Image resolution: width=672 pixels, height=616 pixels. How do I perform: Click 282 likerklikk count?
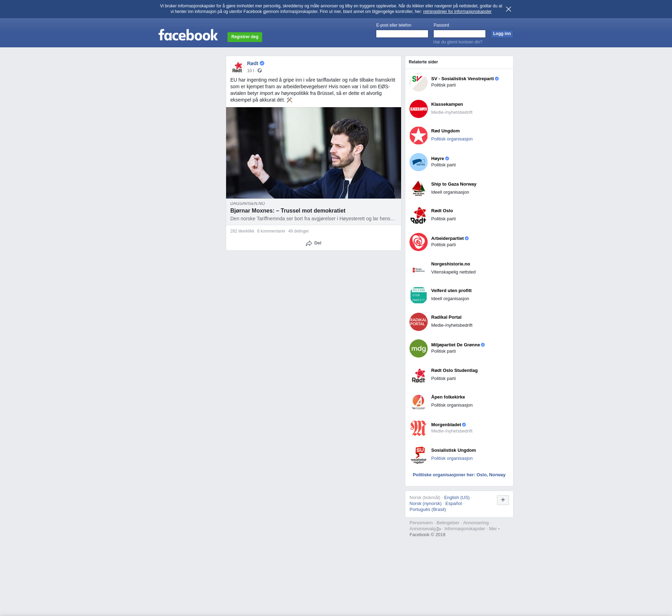click(x=242, y=231)
